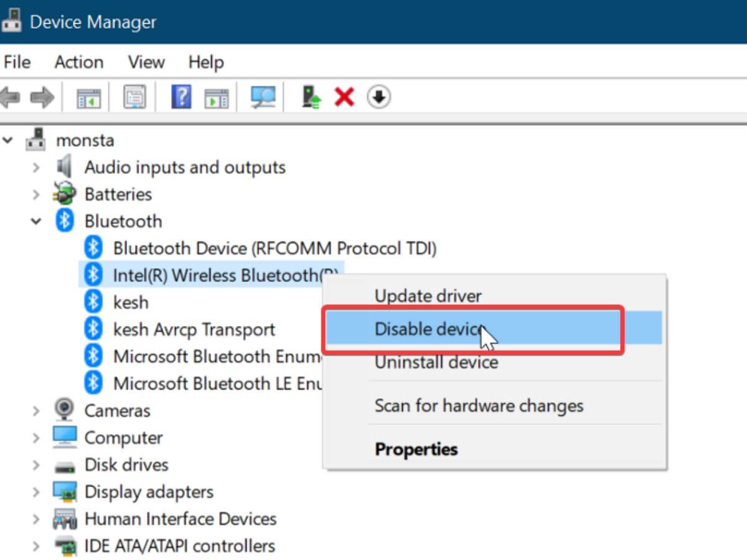Click the Intel(R) Wireless Bluetooth icon
Screen dimensions: 747x560
93,275
